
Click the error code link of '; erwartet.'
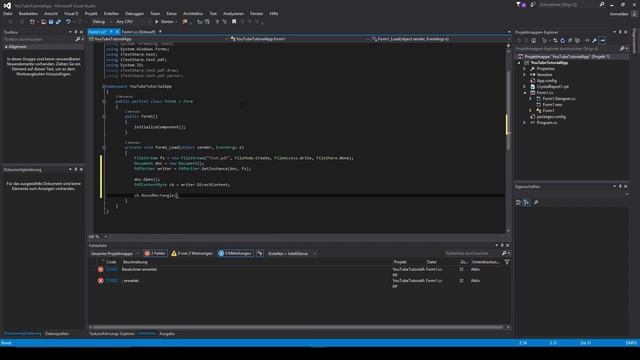click(111, 281)
